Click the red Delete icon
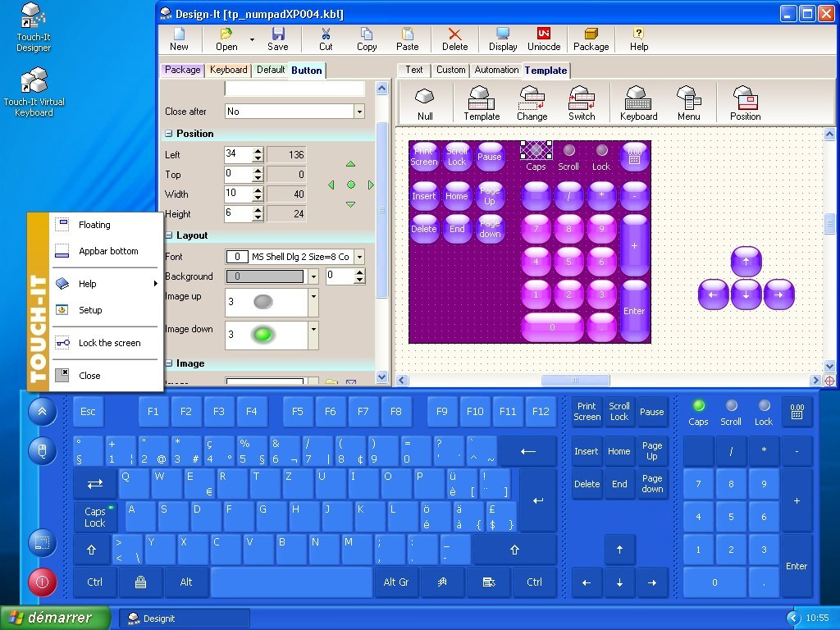The width and height of the screenshot is (840, 630). click(x=454, y=34)
